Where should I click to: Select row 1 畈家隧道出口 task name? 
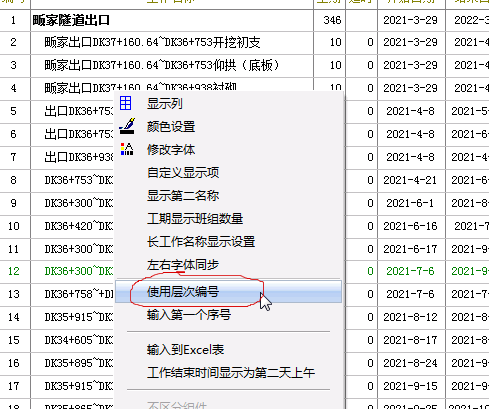[x=71, y=20]
